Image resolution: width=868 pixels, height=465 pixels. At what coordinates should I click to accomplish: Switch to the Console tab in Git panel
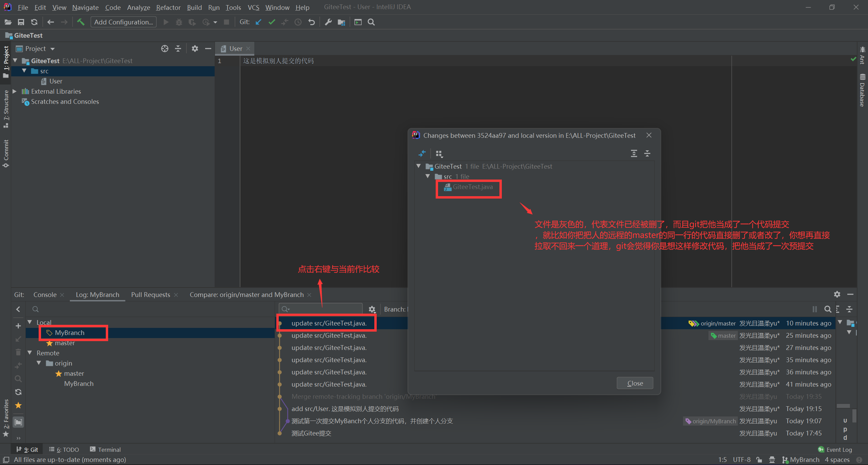[45, 295]
